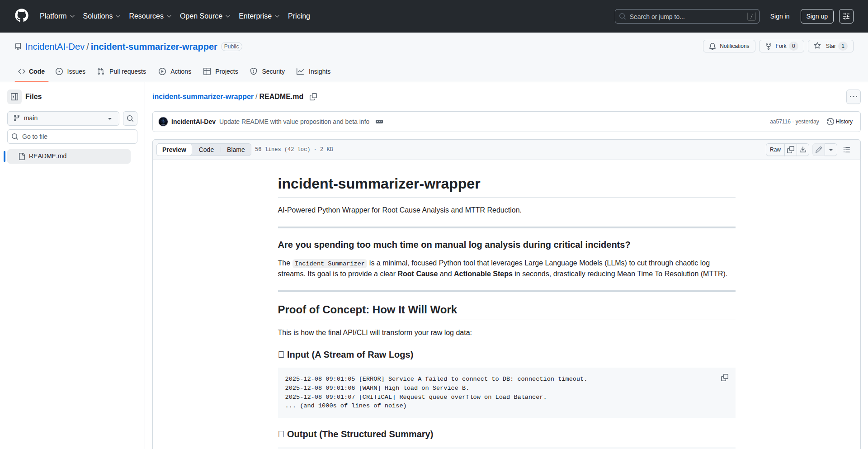Screen dimensions: 868x449
Task: Download the raw README file
Action: pyautogui.click(x=803, y=150)
